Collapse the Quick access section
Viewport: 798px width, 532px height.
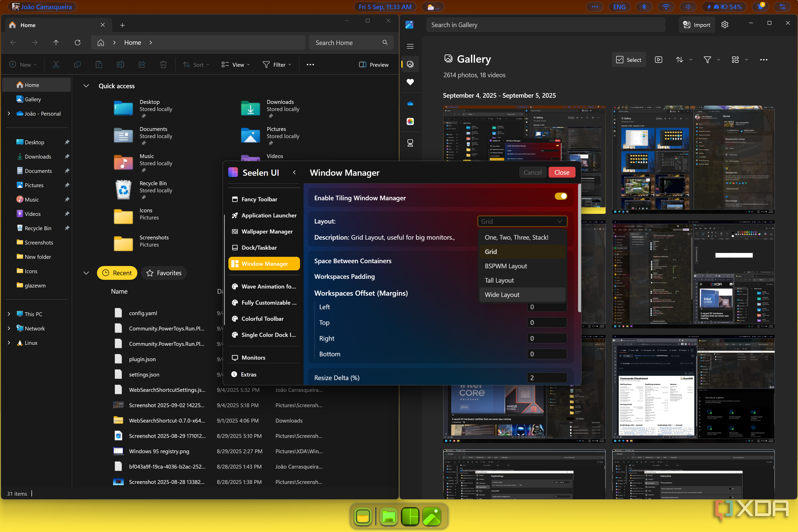[x=86, y=86]
